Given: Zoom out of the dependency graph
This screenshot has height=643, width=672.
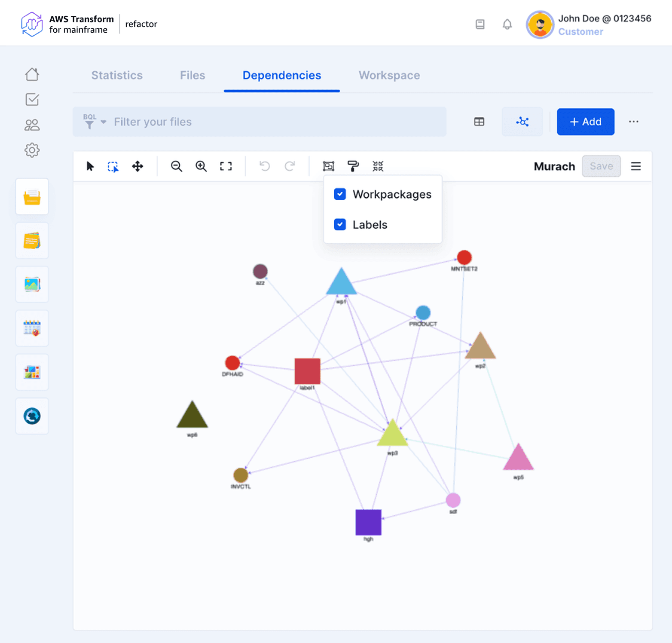Looking at the screenshot, I should click(x=176, y=166).
